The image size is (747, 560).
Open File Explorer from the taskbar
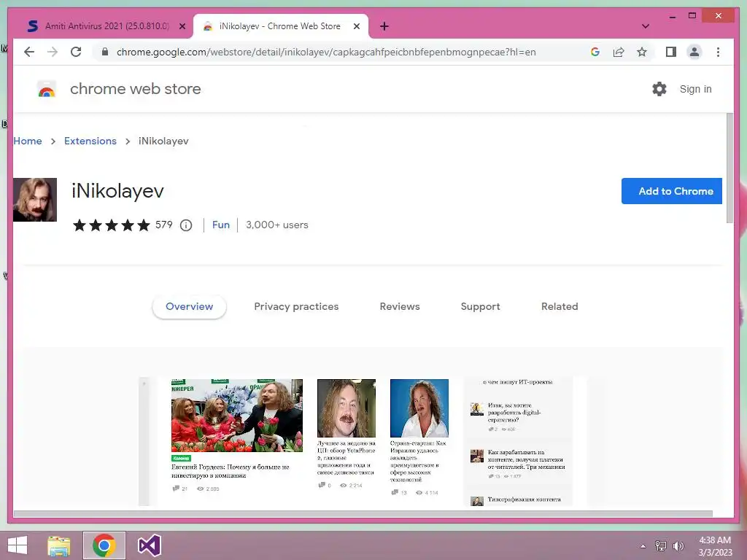pyautogui.click(x=59, y=545)
